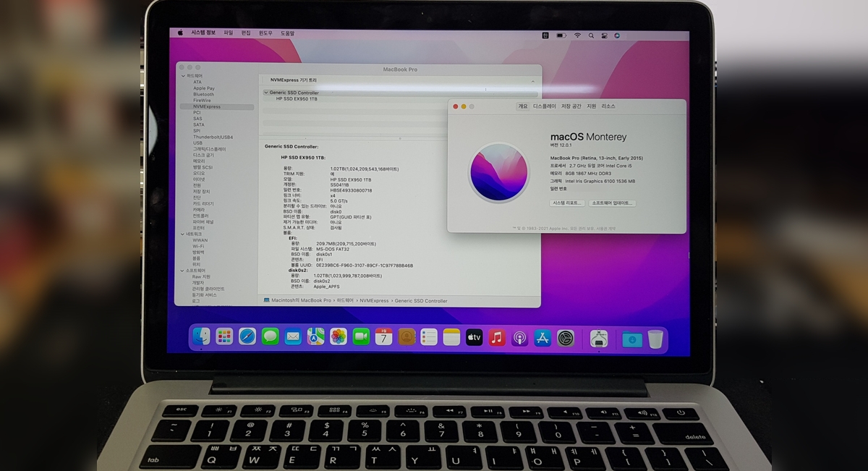
Task: Select NVMExpress in sidebar
Action: (x=217, y=106)
